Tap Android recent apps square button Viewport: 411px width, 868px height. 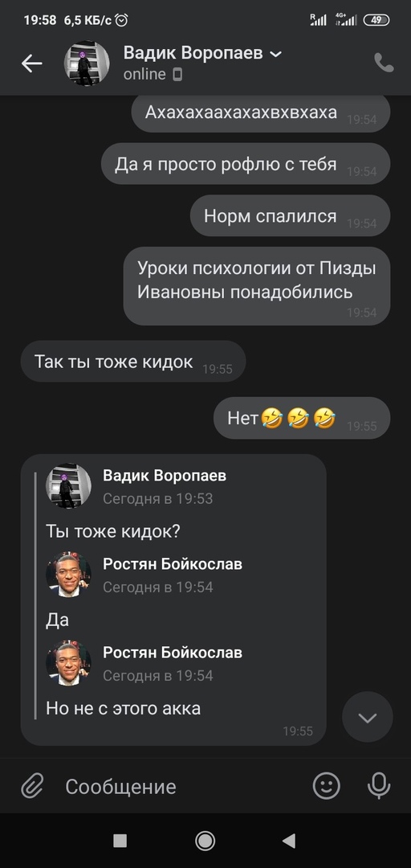tap(120, 841)
